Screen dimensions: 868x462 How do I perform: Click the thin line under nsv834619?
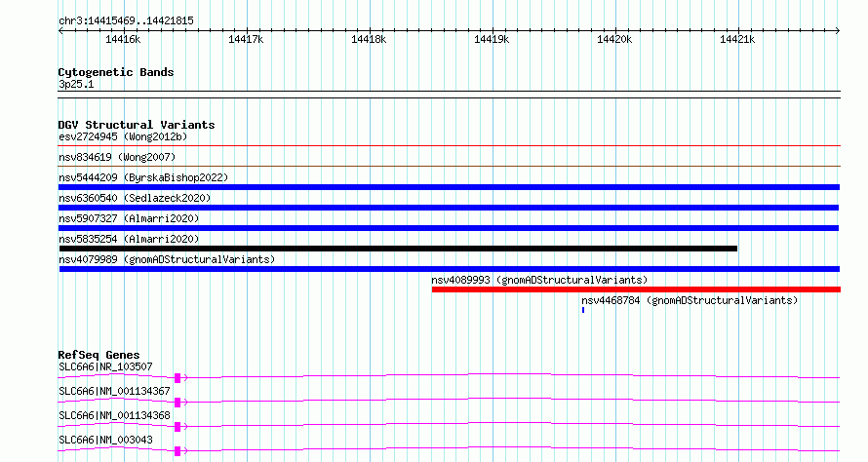(x=449, y=166)
